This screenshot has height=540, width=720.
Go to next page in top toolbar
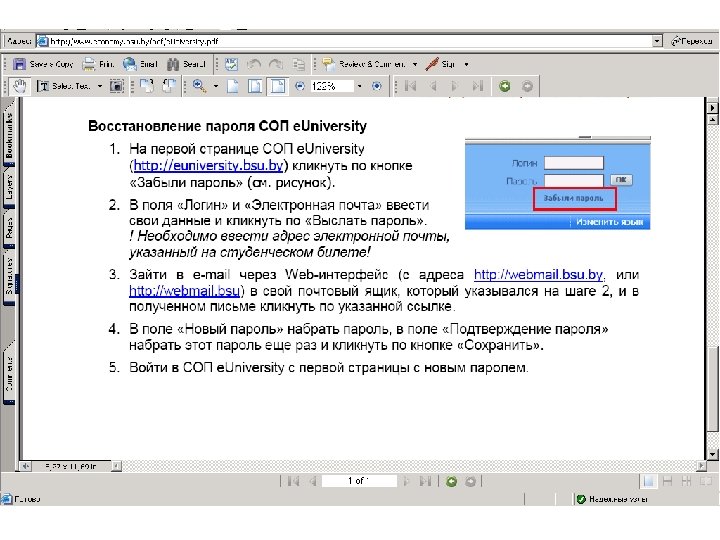(x=455, y=86)
